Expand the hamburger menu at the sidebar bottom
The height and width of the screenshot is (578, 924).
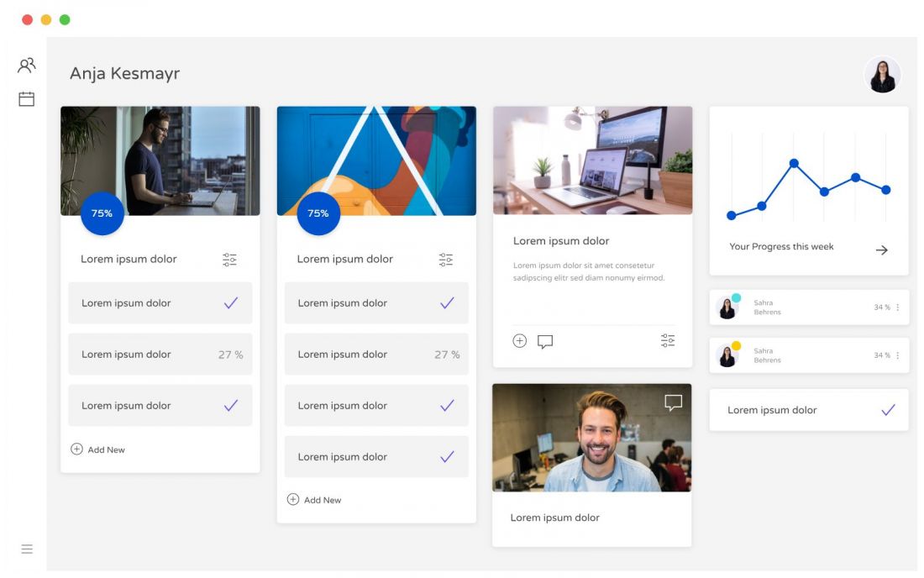[x=27, y=549]
